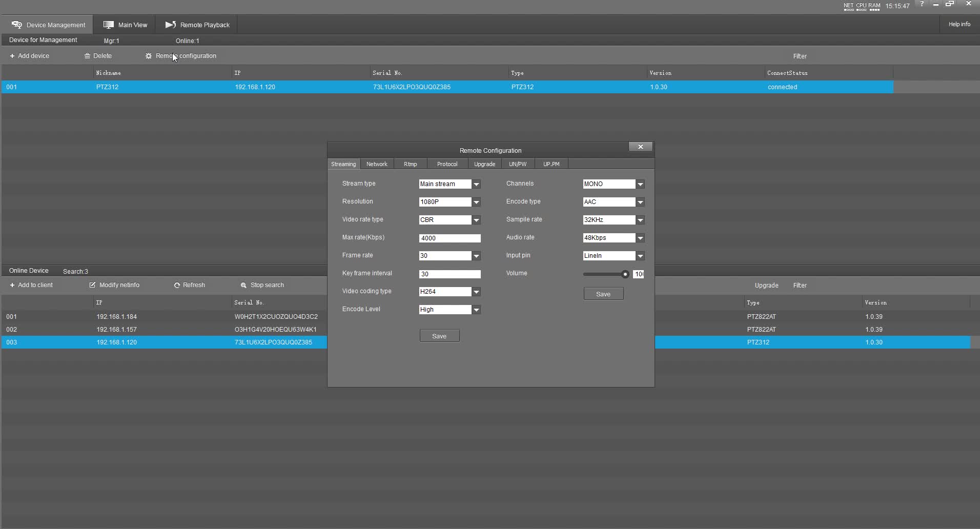Click the ConnectStatus column header

point(787,73)
